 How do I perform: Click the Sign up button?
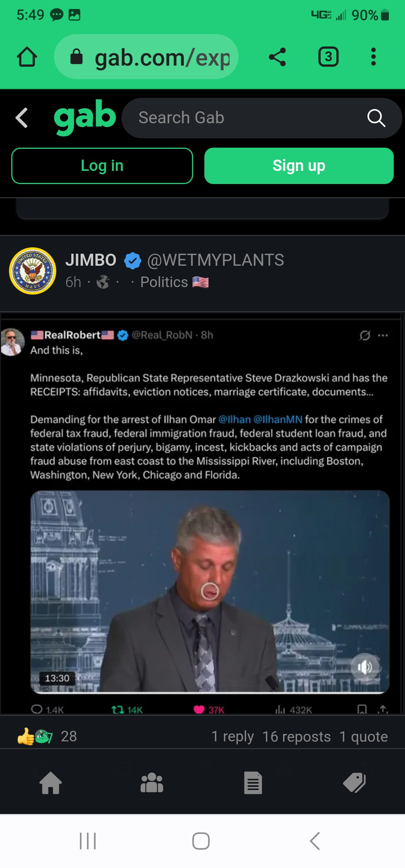299,166
